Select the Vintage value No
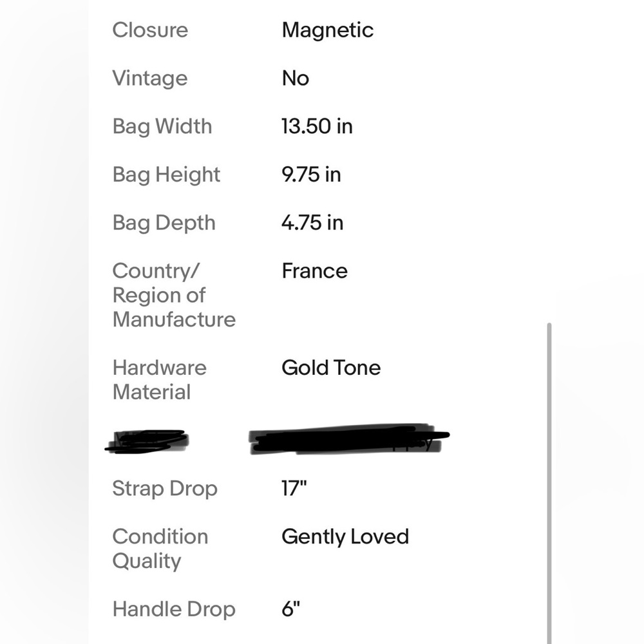The width and height of the screenshot is (644, 644). click(x=296, y=79)
